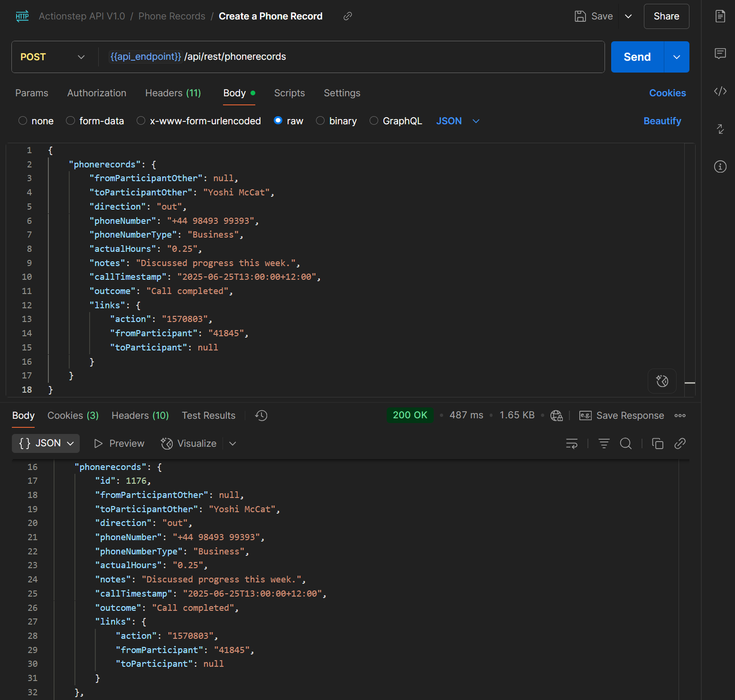Image resolution: width=735 pixels, height=700 pixels.
Task: Open response Cookies (3) tab
Action: pyautogui.click(x=73, y=415)
